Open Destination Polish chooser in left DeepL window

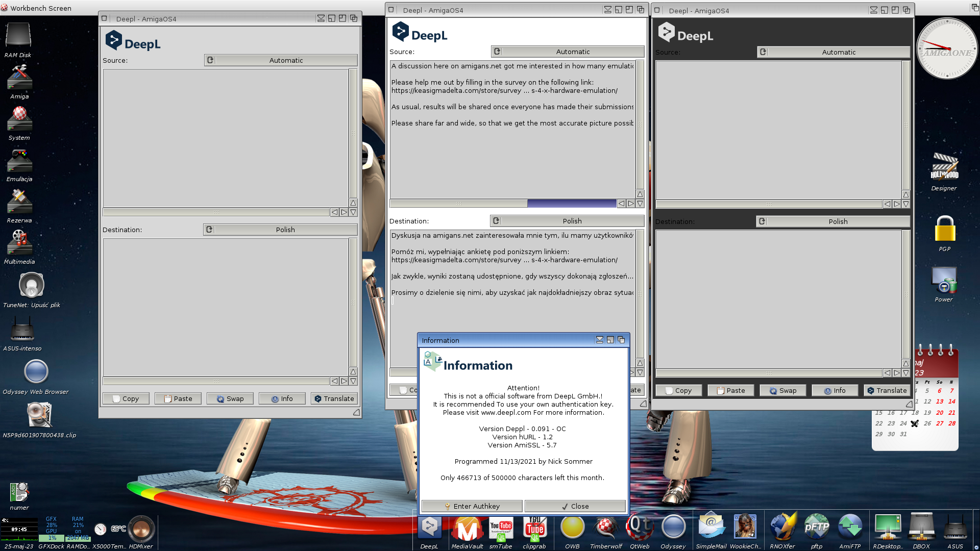point(280,230)
